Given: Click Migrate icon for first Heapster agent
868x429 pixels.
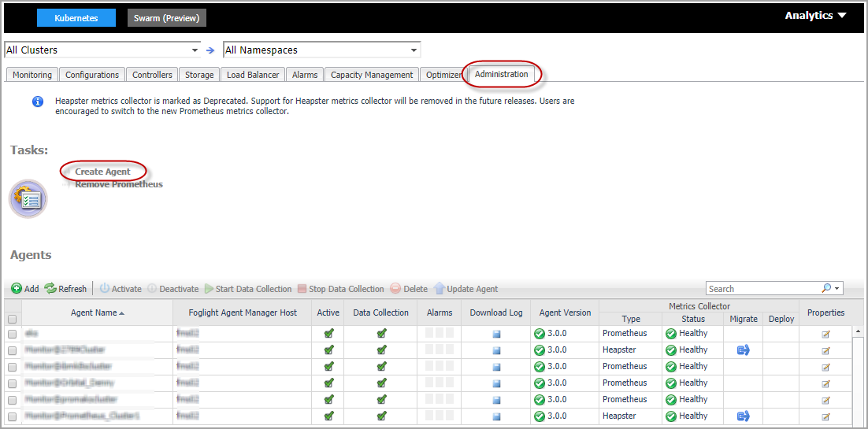Looking at the screenshot, I should tap(743, 349).
